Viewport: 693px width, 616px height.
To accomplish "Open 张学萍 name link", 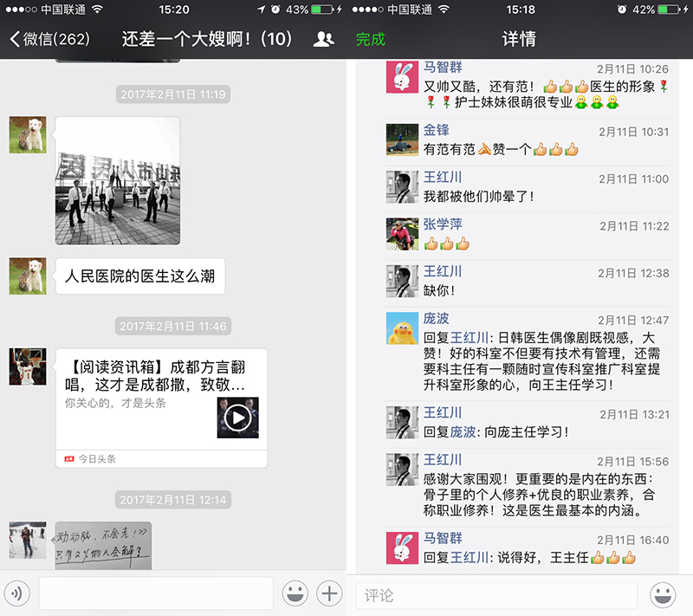I will pyautogui.click(x=443, y=224).
